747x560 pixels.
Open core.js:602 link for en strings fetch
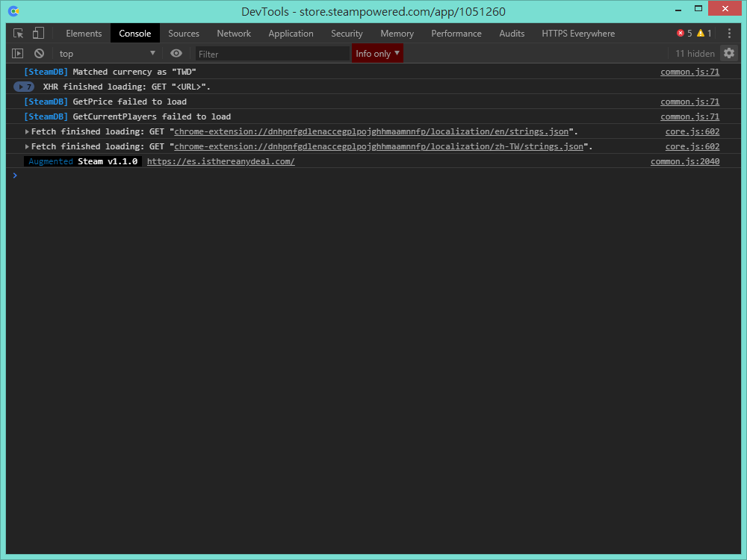(x=692, y=131)
